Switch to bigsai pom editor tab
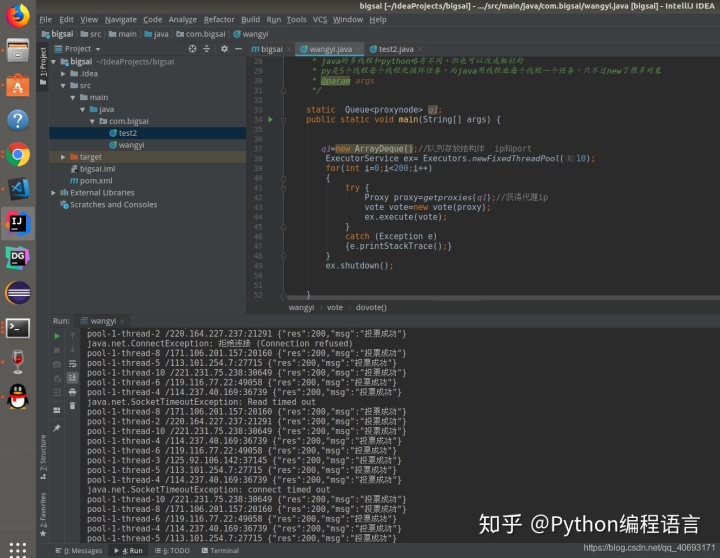The height and width of the screenshot is (558, 720). click(267, 49)
